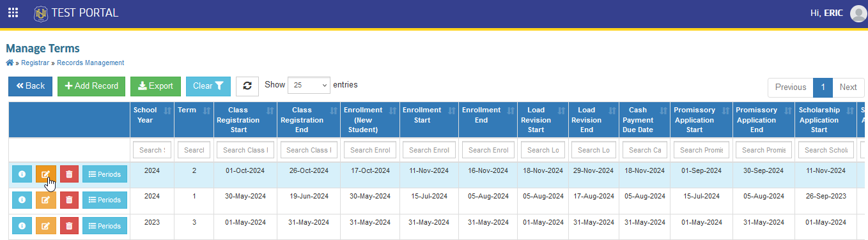Image resolution: width=868 pixels, height=240 pixels.
Task: Open the Registrar breadcrumb link
Action: click(35, 63)
